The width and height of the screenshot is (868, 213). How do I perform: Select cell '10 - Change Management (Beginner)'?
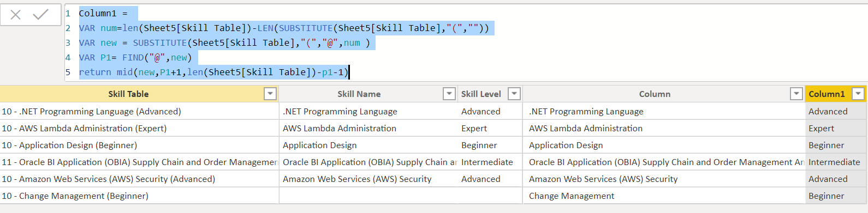tap(139, 196)
